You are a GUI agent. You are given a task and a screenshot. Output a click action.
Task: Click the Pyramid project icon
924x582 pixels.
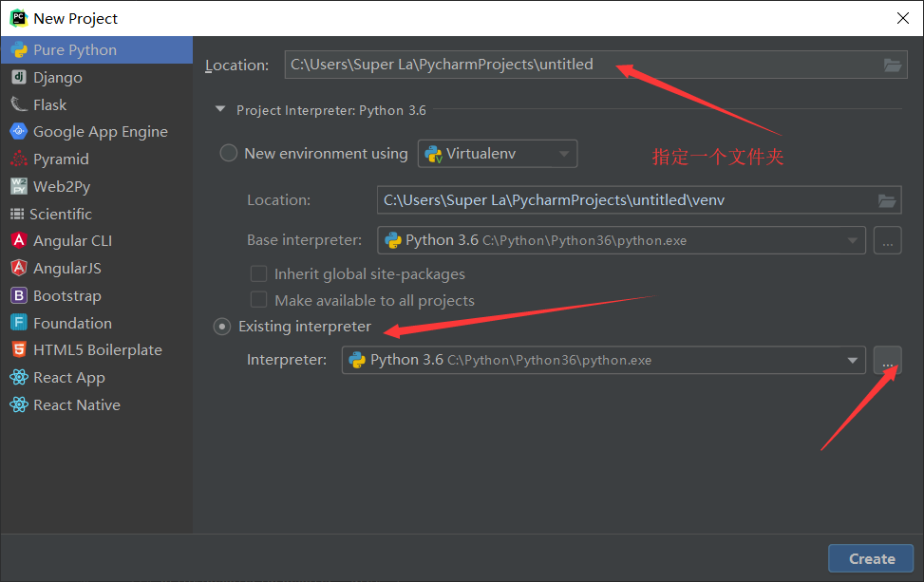click(x=19, y=160)
